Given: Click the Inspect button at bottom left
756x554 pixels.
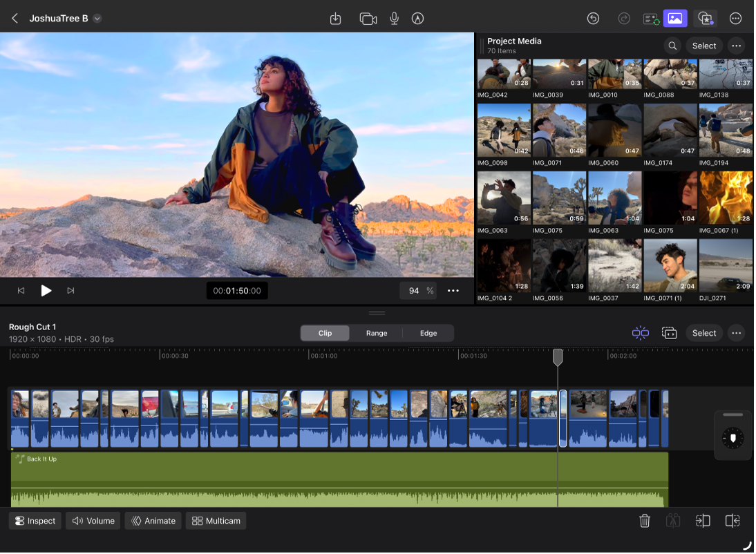Looking at the screenshot, I should click(34, 521).
